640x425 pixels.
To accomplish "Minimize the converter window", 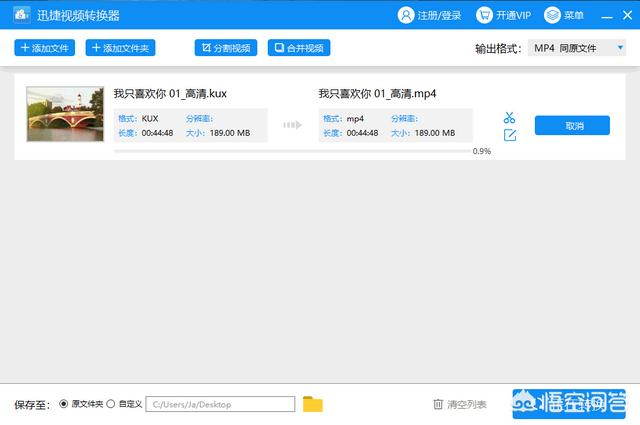I will point(607,16).
